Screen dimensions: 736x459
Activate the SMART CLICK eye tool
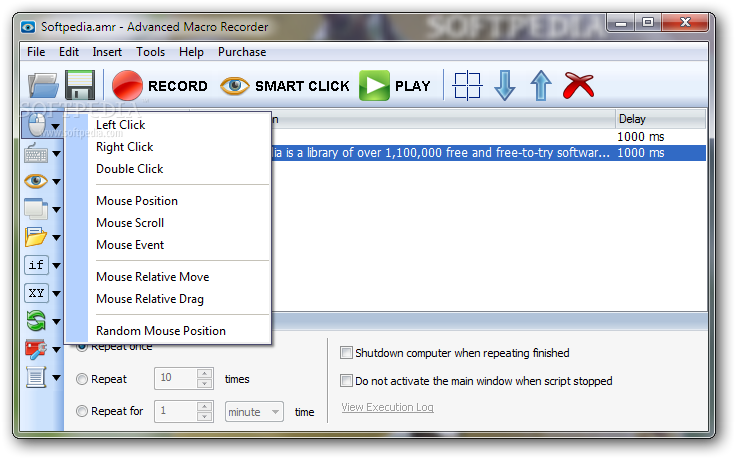pos(285,86)
